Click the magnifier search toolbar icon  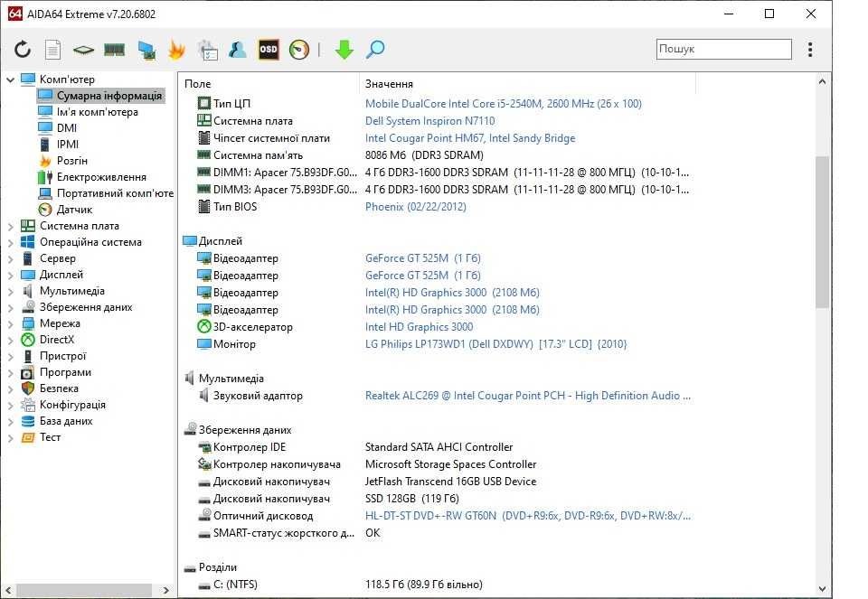coord(374,50)
